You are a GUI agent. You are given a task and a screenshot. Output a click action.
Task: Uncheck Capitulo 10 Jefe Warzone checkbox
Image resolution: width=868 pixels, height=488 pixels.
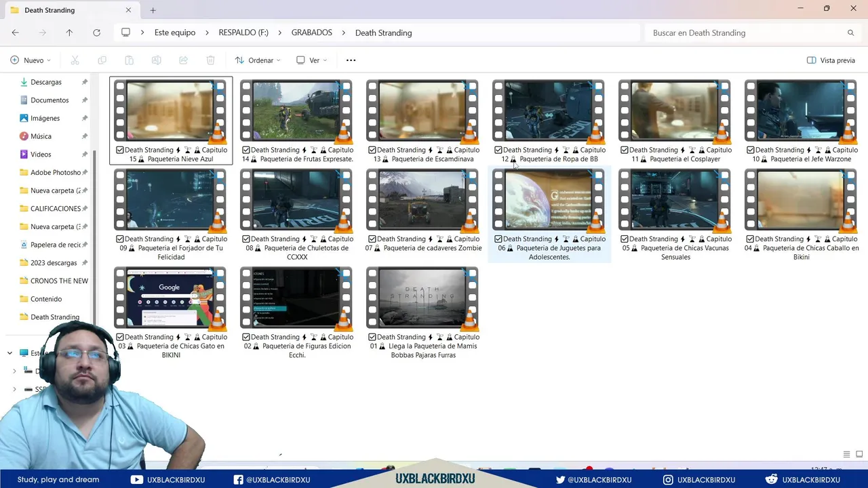pos(751,150)
